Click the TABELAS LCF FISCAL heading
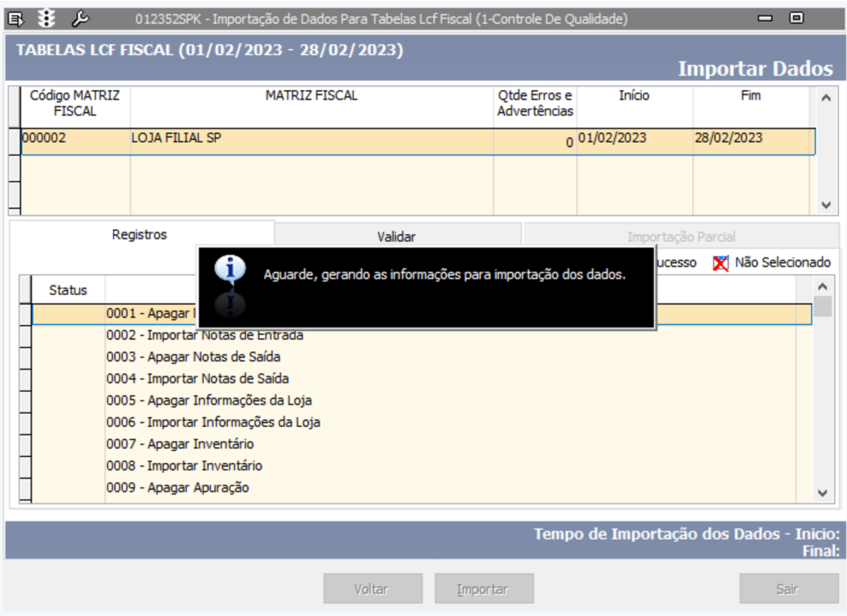 210,50
